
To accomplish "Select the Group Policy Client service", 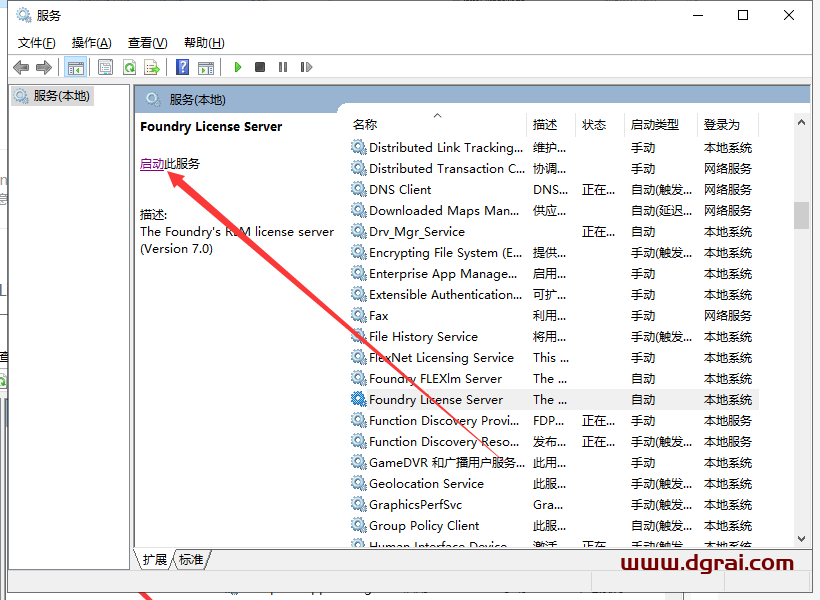I will point(553,525).
